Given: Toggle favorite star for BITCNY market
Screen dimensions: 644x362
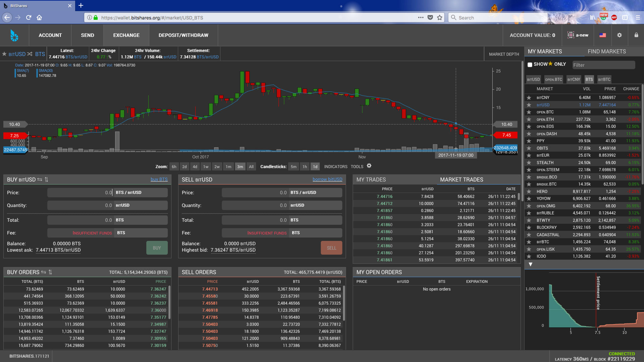Looking at the screenshot, I should pos(529,98).
